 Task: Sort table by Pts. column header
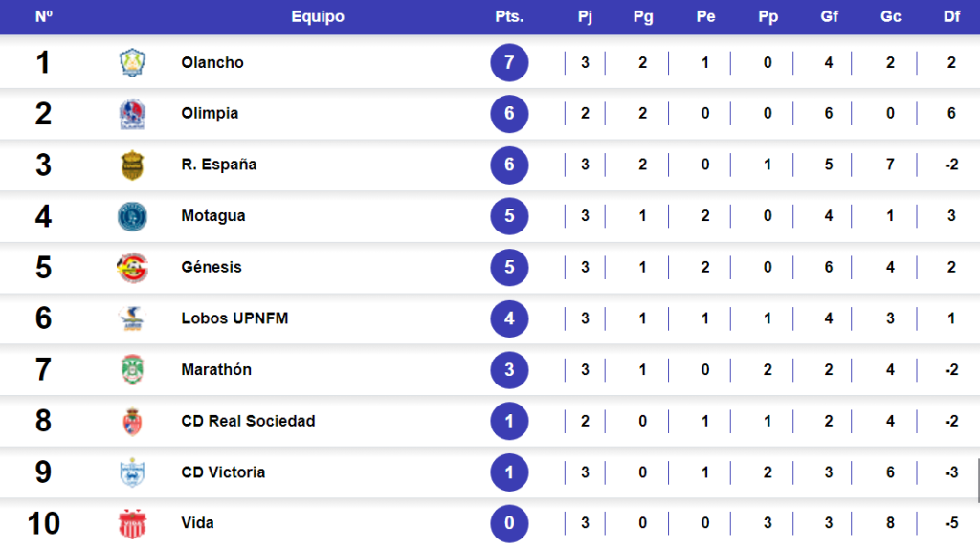[509, 17]
